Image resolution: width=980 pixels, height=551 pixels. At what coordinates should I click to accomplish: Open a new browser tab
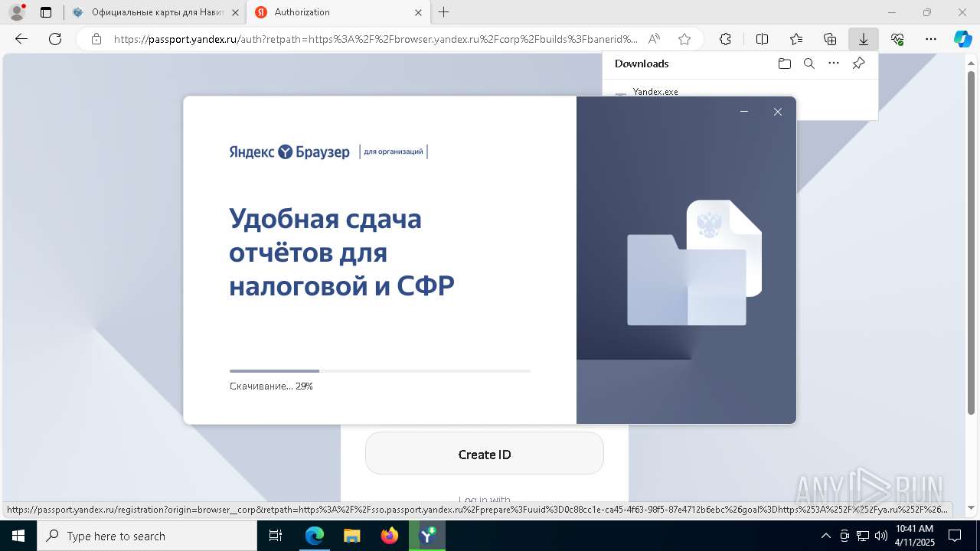click(x=444, y=12)
